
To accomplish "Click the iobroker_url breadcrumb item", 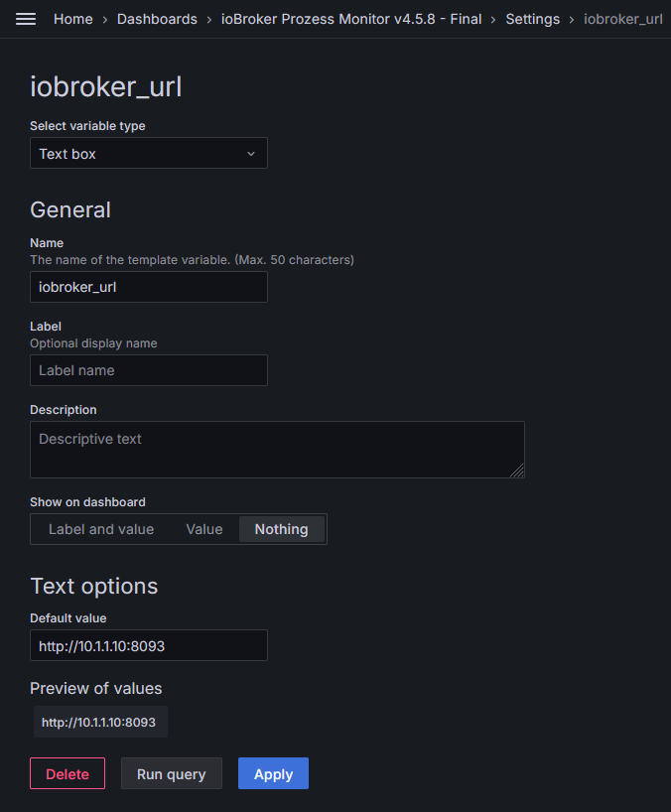I will (622, 19).
